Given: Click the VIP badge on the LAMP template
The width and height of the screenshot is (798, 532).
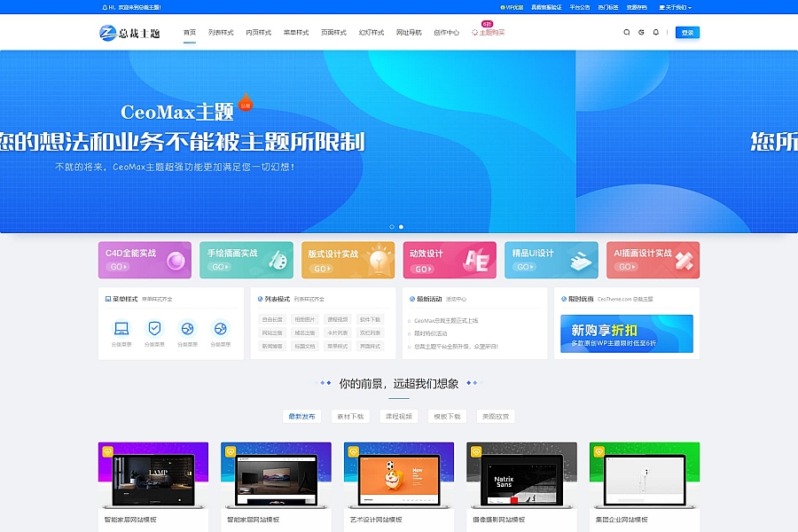Looking at the screenshot, I should point(107,451).
